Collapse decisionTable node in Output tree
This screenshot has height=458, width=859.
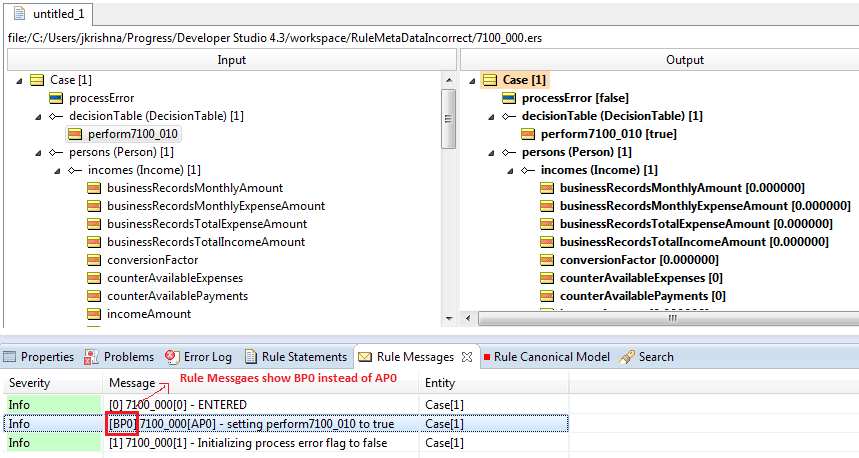coord(491,117)
